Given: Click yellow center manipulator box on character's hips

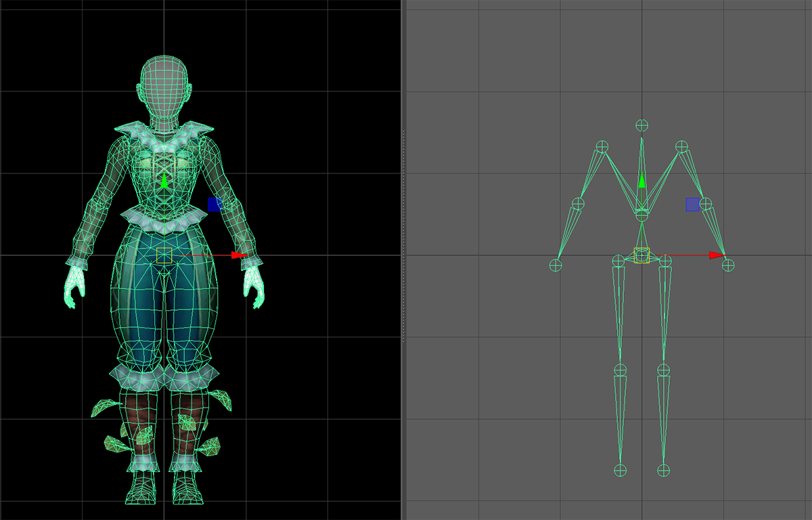Looking at the screenshot, I should [x=164, y=255].
